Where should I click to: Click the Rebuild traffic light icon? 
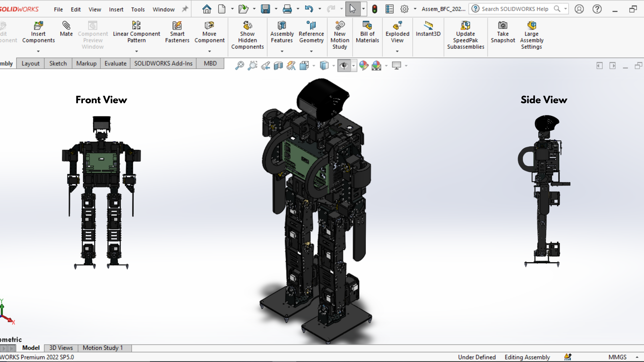point(374,9)
